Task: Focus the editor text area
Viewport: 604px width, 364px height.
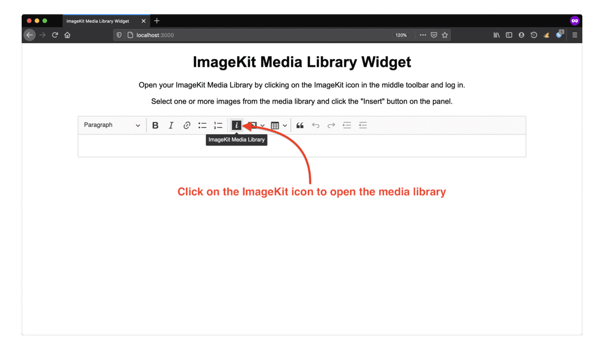Action: point(302,145)
